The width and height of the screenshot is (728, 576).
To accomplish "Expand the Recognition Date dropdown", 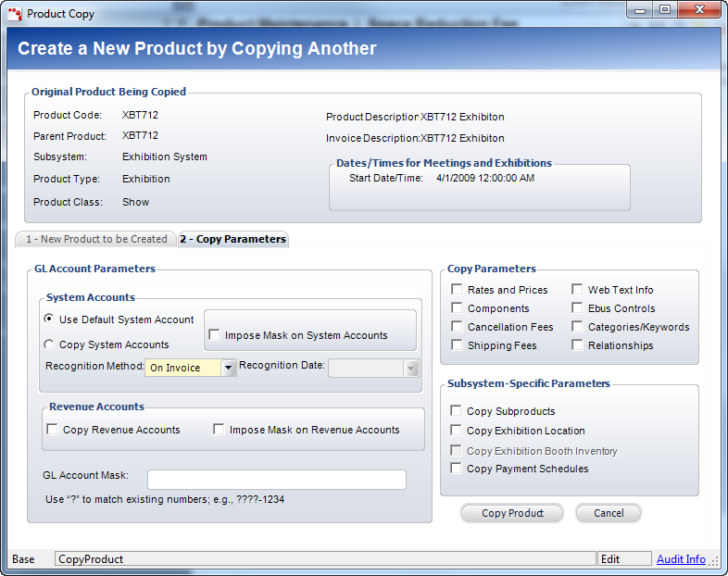I will (411, 368).
